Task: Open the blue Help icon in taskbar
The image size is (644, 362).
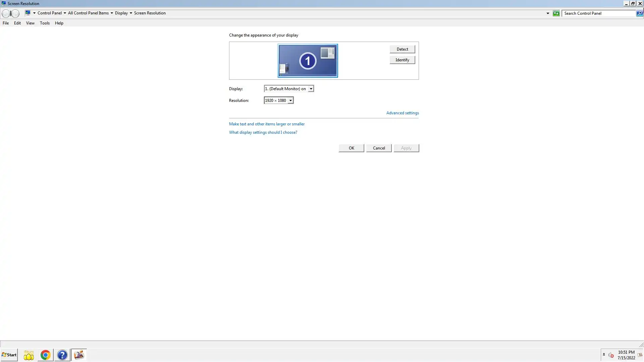Action: coord(62,355)
